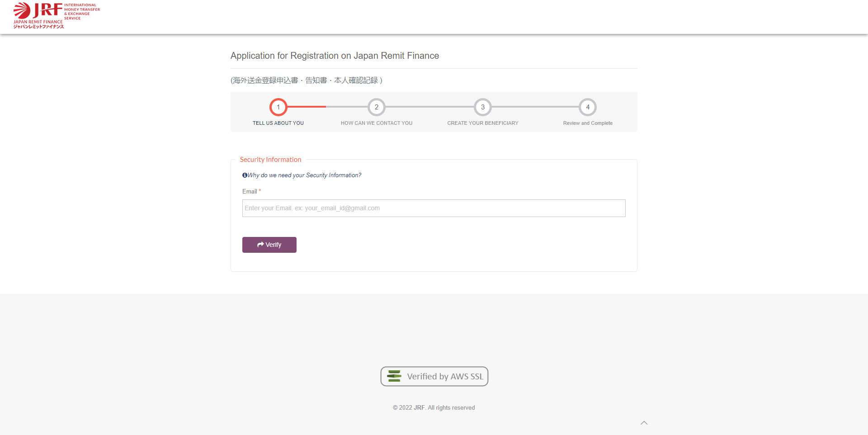Click the scroll-to-top chevron arrow

(x=644, y=423)
